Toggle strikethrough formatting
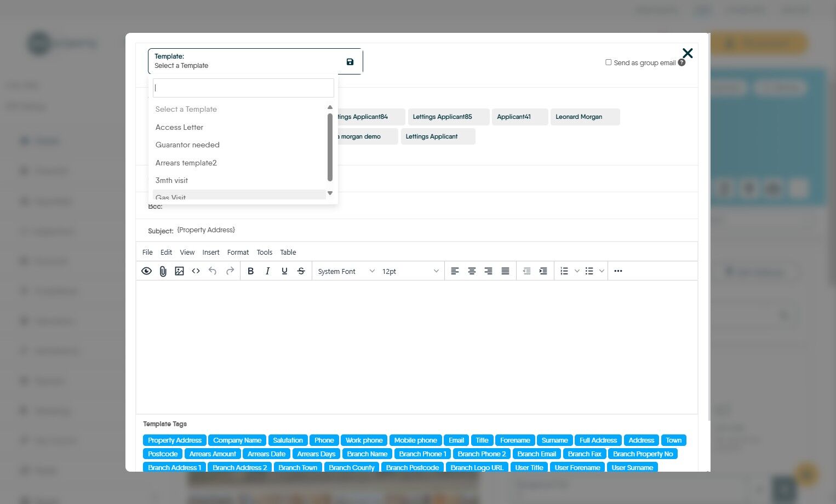This screenshot has height=504, width=836. click(x=301, y=271)
